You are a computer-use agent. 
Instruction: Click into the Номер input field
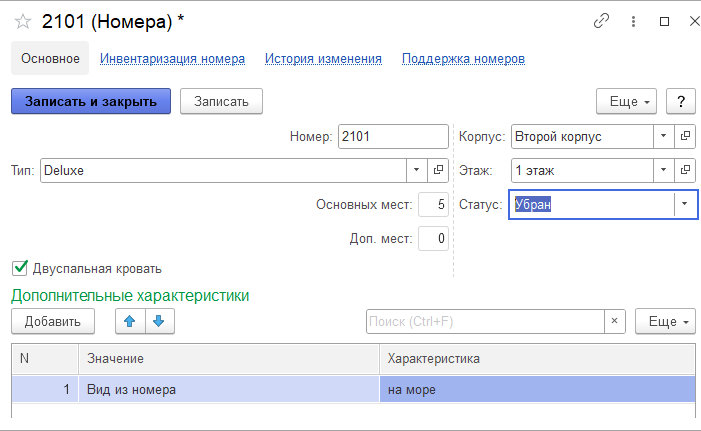[x=392, y=136]
